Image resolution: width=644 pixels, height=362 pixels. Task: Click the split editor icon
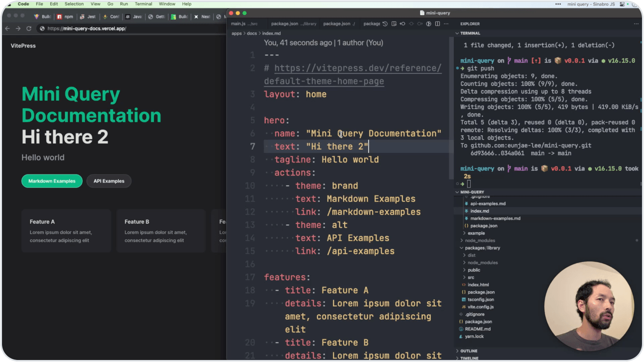point(437,24)
